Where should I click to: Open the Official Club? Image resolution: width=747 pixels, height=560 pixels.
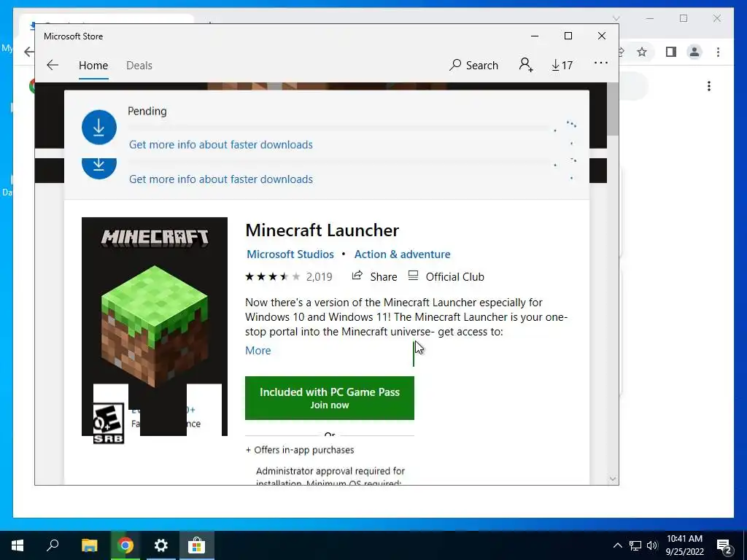(x=446, y=276)
